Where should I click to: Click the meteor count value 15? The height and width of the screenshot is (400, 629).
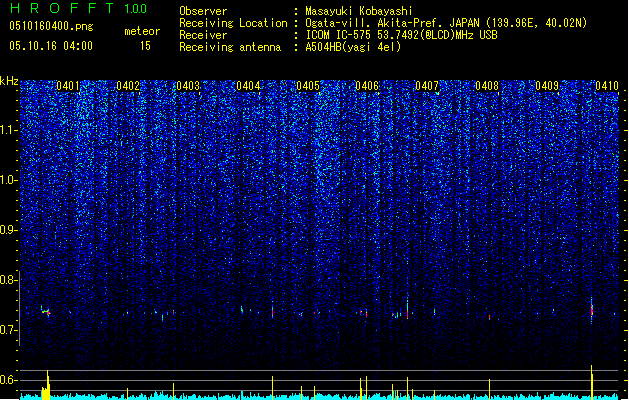[x=145, y=46]
